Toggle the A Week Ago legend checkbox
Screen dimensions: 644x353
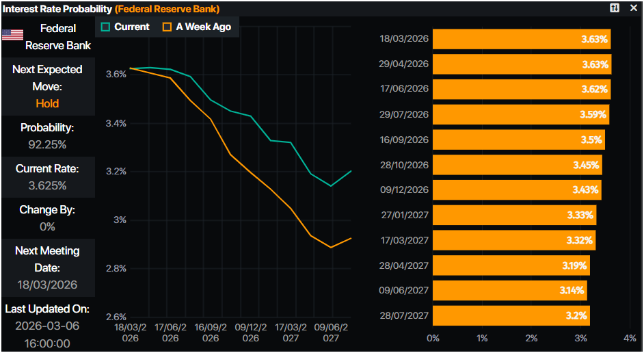click(167, 27)
